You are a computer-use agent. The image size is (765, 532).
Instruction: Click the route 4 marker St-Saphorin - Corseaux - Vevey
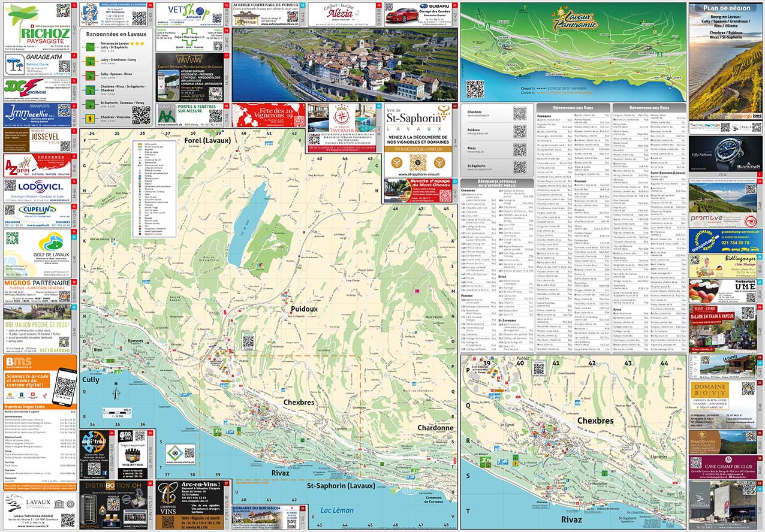pyautogui.click(x=89, y=104)
